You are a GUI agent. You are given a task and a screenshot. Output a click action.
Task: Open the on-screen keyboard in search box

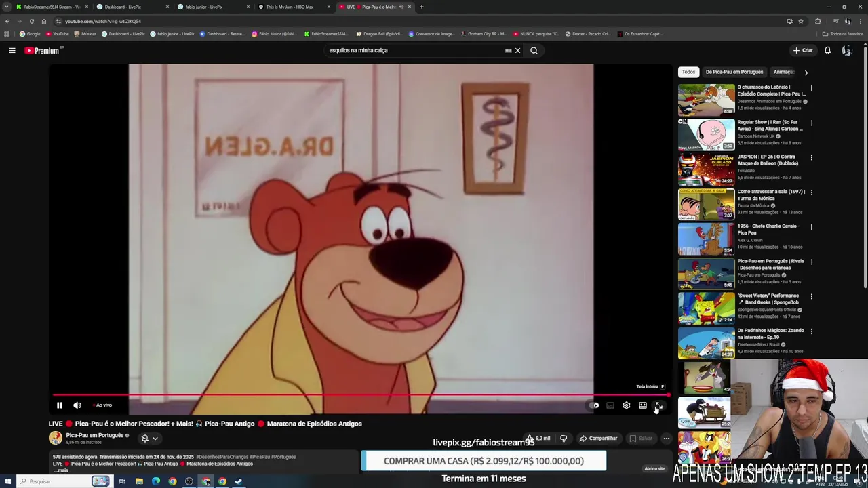click(508, 50)
